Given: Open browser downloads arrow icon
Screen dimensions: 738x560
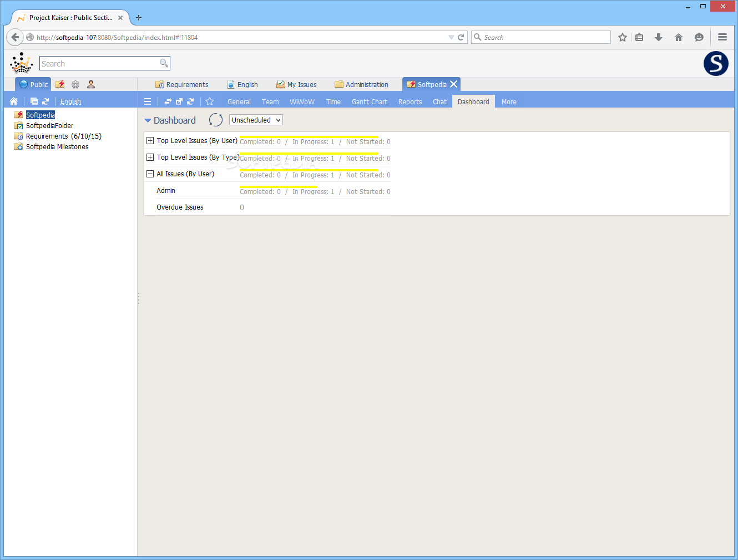Looking at the screenshot, I should click(659, 37).
